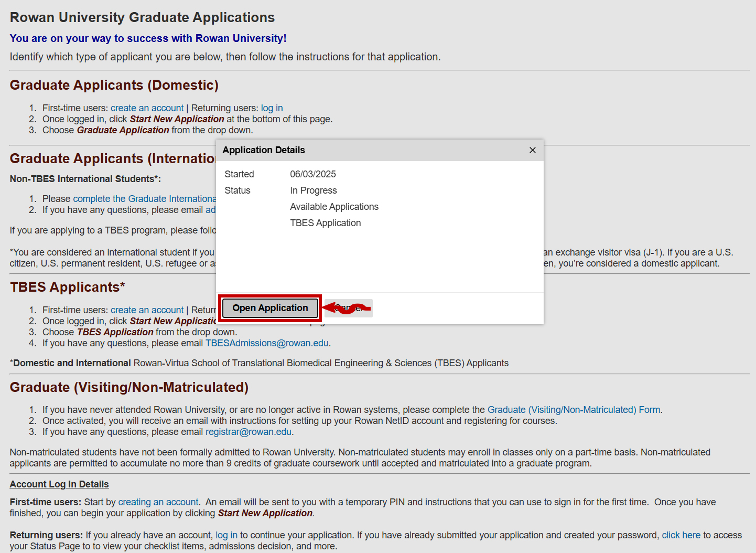The image size is (756, 553).
Task: Open Graduate (Visiting/Non-Matriculated) Form link
Action: point(574,410)
